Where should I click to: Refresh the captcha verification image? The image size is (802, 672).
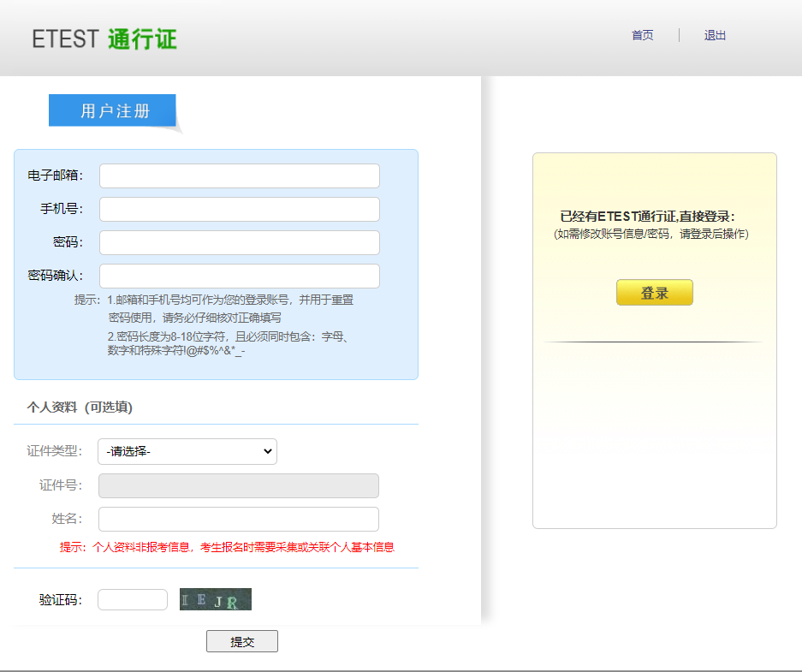point(215,599)
